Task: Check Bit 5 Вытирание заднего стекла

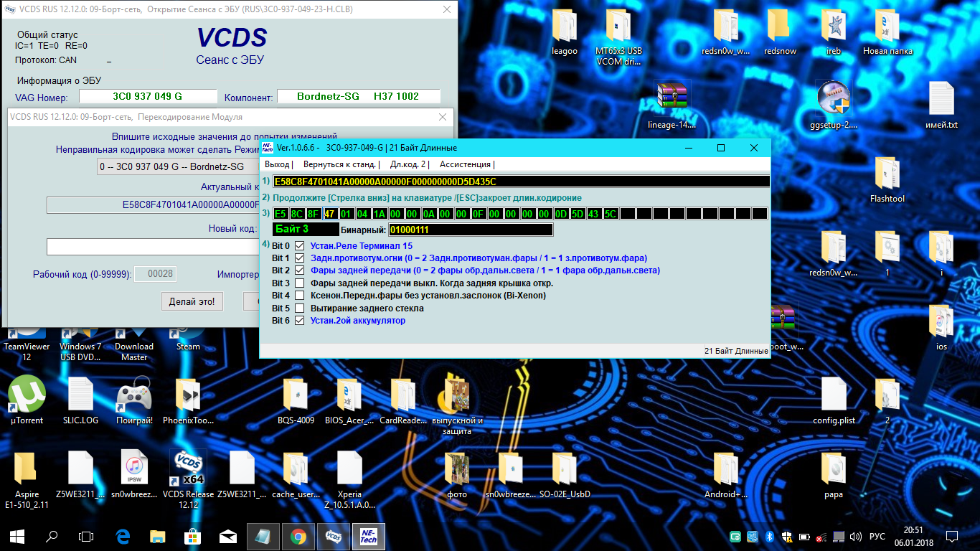Action: 300,309
